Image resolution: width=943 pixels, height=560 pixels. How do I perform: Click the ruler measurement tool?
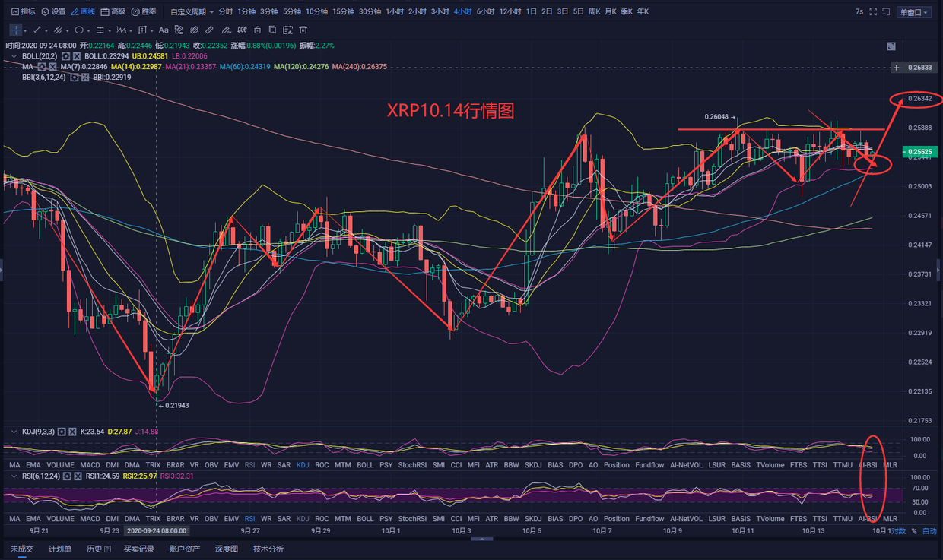210,30
